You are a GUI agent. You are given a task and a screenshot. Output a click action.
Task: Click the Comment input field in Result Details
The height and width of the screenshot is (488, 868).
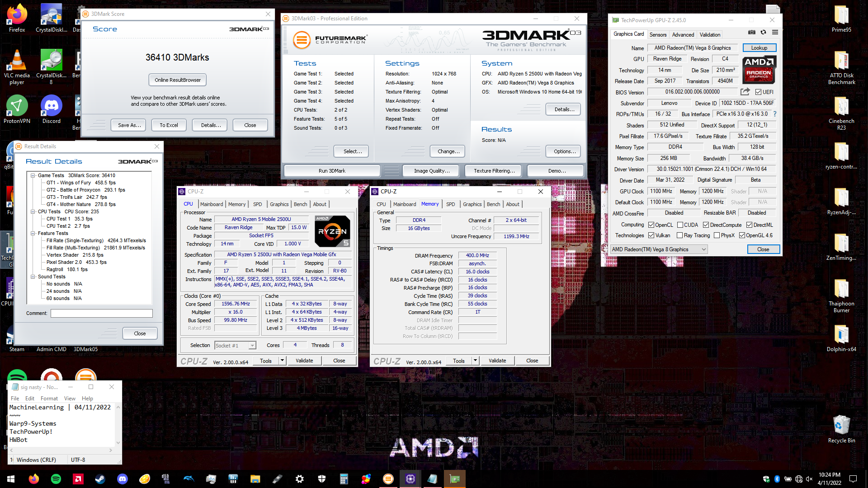[101, 314]
